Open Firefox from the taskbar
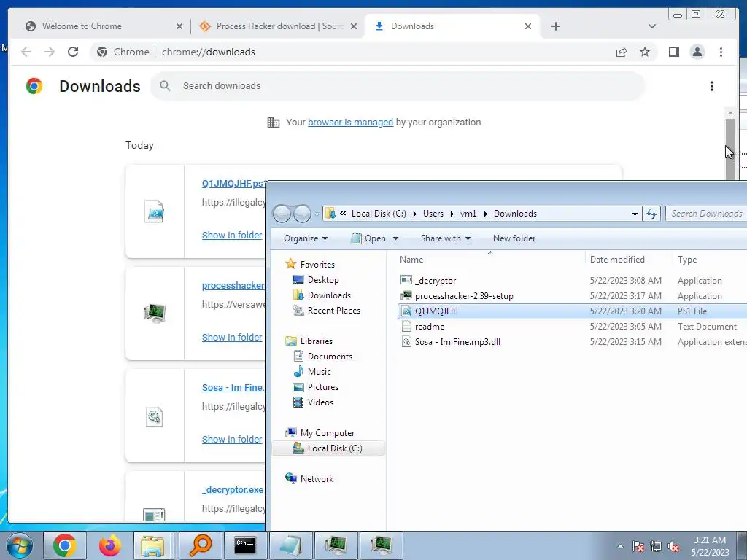The image size is (747, 560). pyautogui.click(x=110, y=545)
